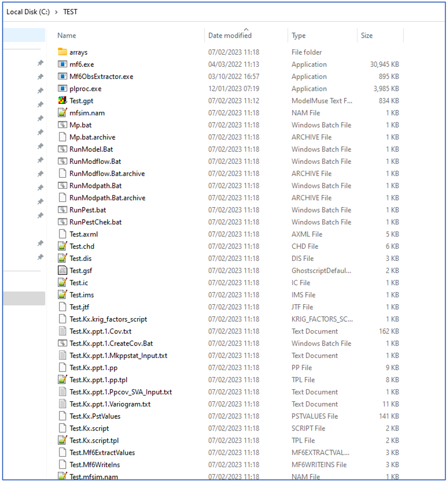This screenshot has width=448, height=483.
Task: Click the TEST folder breadcrumb
Action: tap(71, 12)
